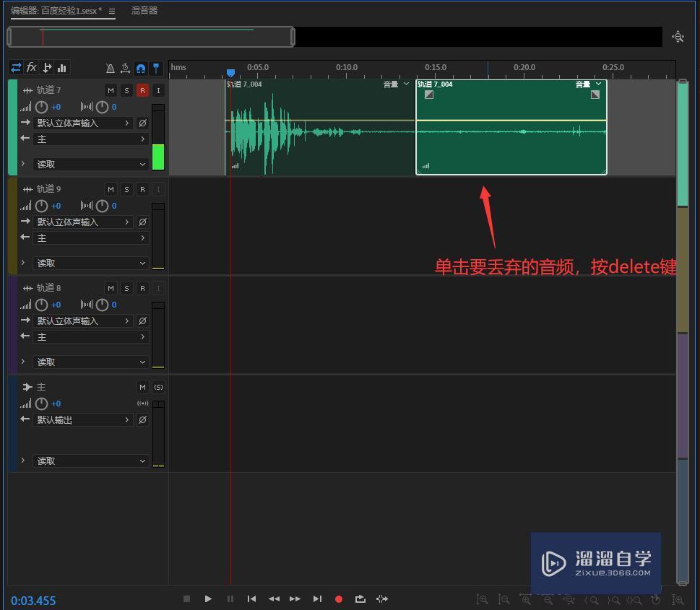
Task: Solo track 轨道 7
Action: click(127, 90)
